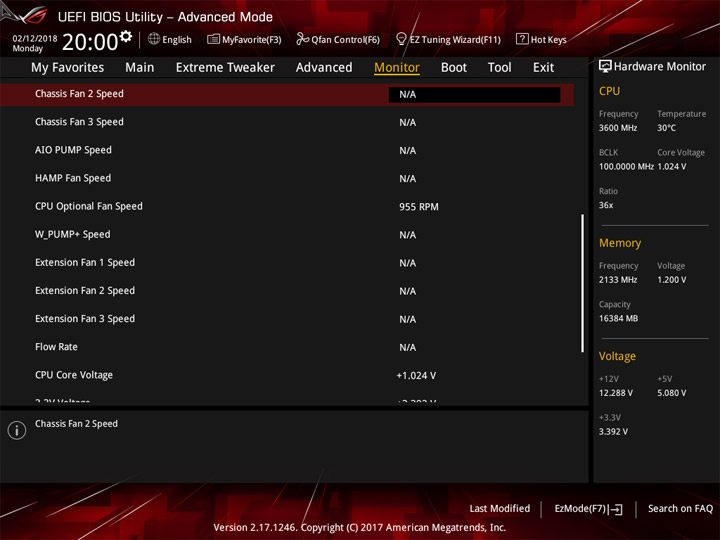
Task: Launch Qfan Control(F6)
Action: 338,39
